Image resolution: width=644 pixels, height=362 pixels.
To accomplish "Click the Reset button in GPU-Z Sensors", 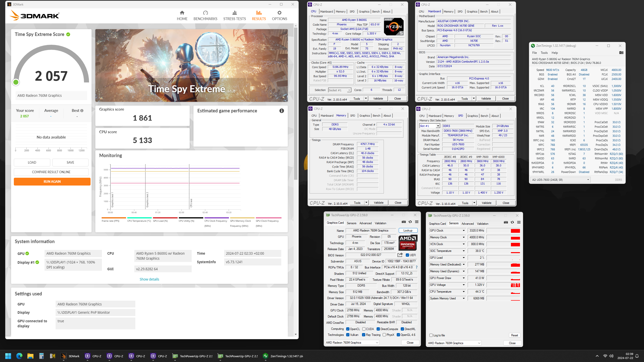I will click(514, 335).
